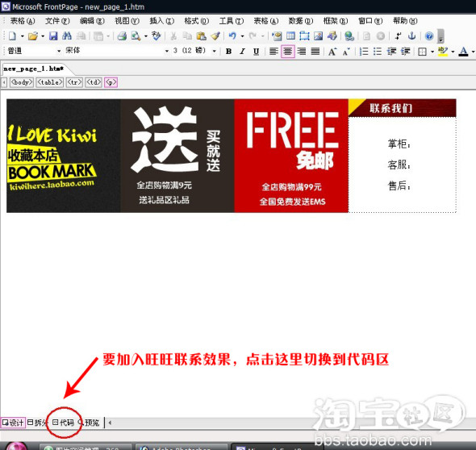Screen dimensions: 476x450
Task: Open Find with the binoculars icon
Action: click(66, 36)
